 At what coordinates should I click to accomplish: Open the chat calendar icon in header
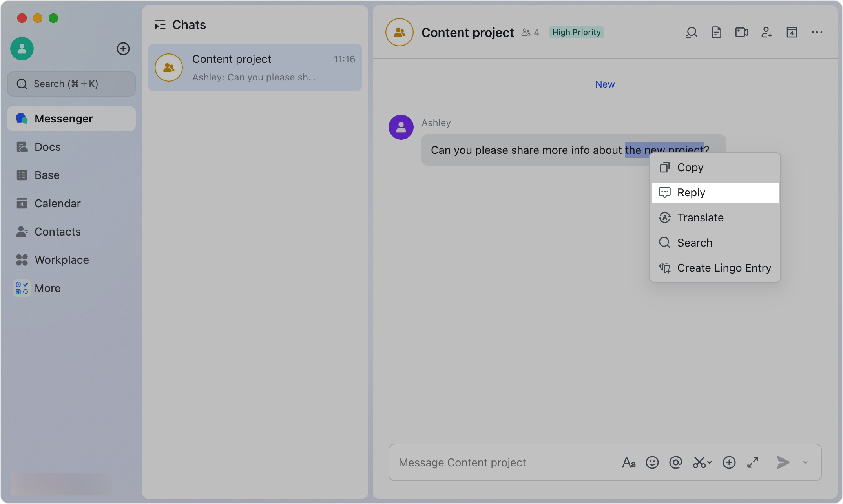pyautogui.click(x=792, y=32)
